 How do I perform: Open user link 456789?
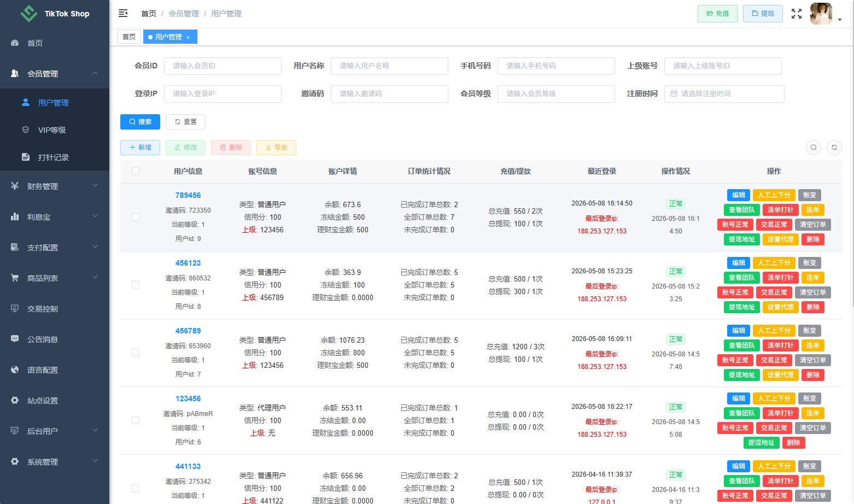click(188, 331)
